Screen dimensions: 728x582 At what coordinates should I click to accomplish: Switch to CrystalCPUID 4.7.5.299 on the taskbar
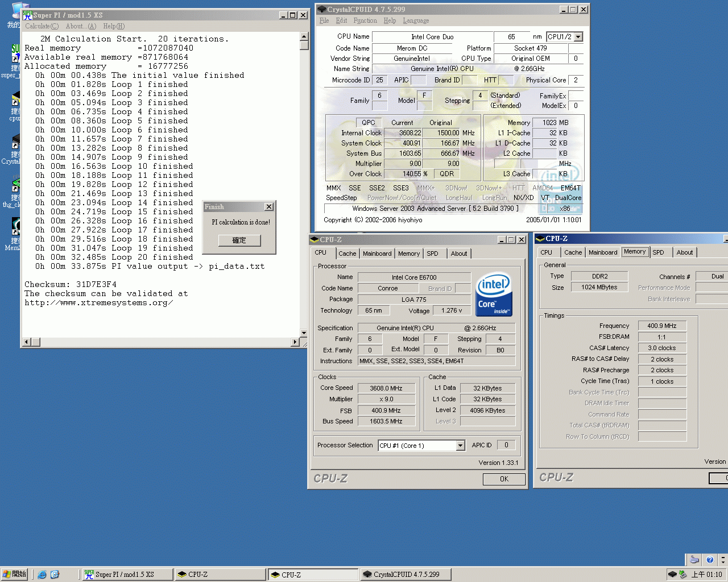[x=406, y=575]
